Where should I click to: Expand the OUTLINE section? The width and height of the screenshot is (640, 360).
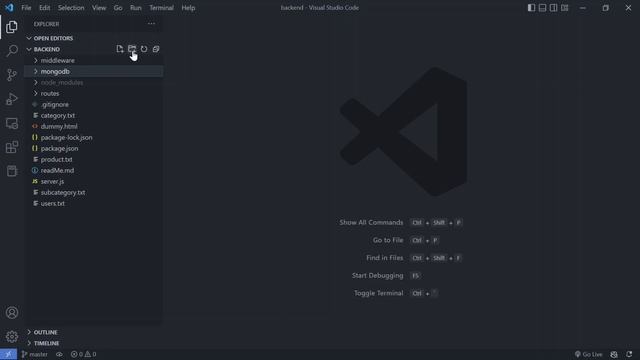coord(94,332)
